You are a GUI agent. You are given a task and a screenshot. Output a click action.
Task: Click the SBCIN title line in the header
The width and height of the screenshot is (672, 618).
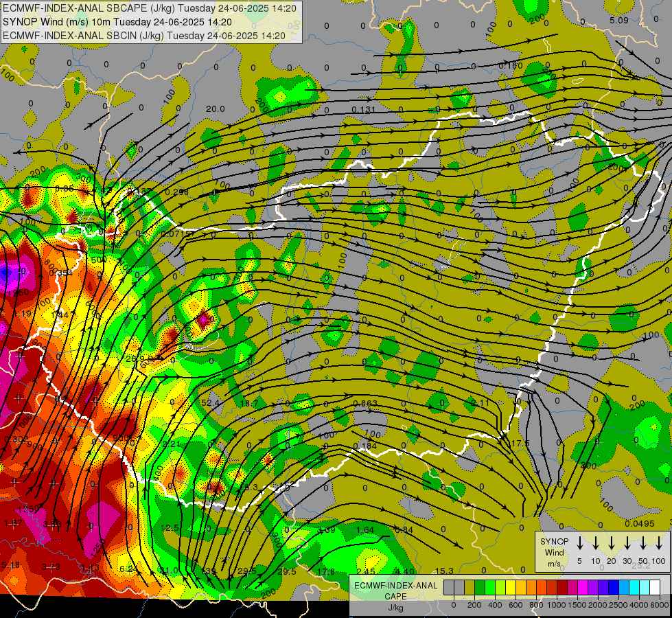pyautogui.click(x=144, y=36)
